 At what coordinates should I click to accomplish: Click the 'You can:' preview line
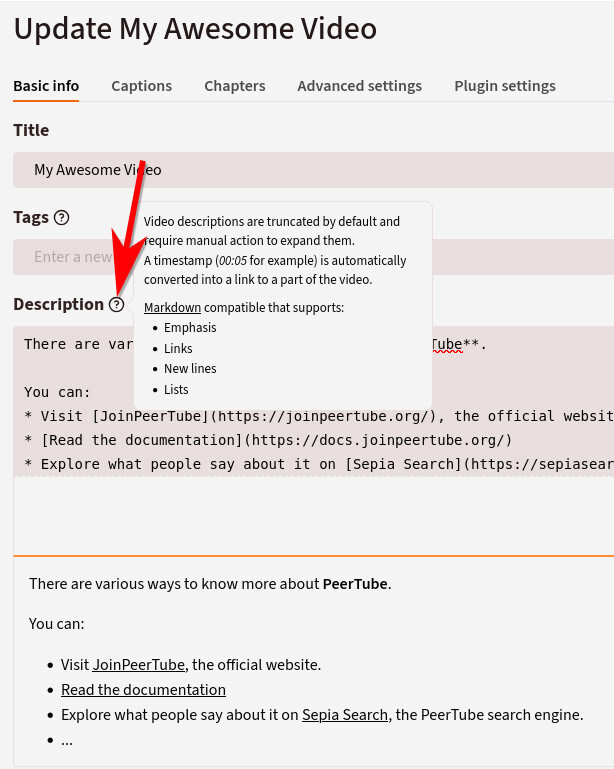tap(56, 624)
